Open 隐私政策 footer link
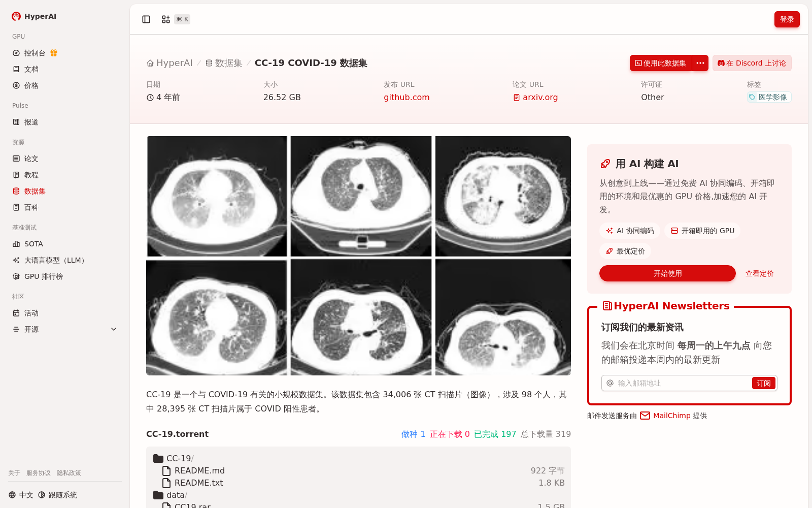The image size is (812, 508). [69, 473]
